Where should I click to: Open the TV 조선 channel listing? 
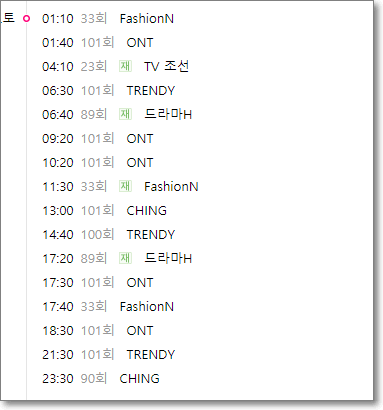(x=115, y=66)
